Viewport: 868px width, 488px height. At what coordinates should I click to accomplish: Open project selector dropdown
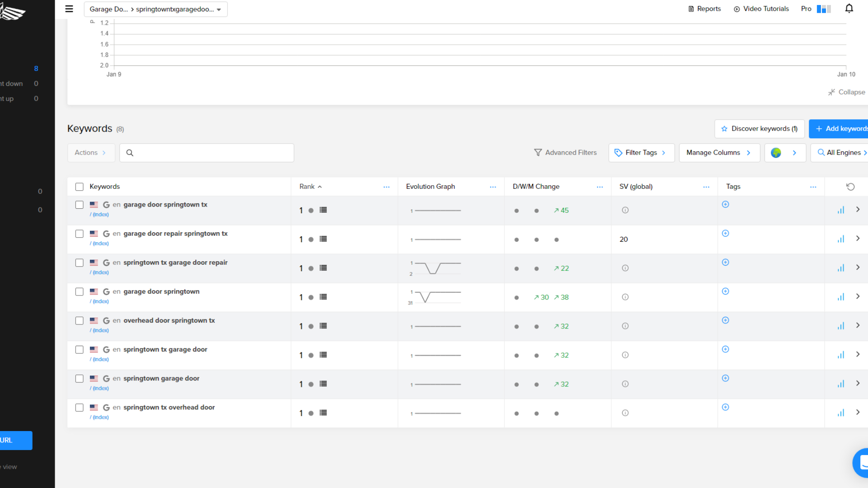coord(156,9)
